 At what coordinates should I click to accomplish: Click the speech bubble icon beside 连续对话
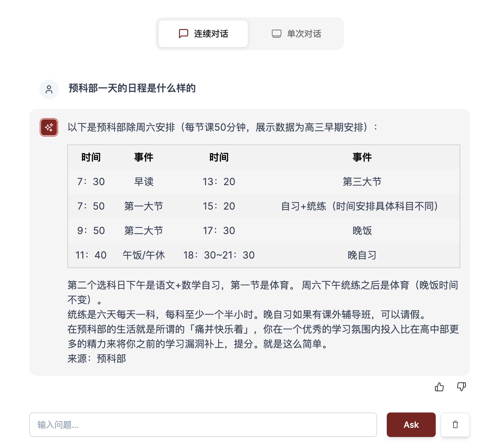(183, 34)
